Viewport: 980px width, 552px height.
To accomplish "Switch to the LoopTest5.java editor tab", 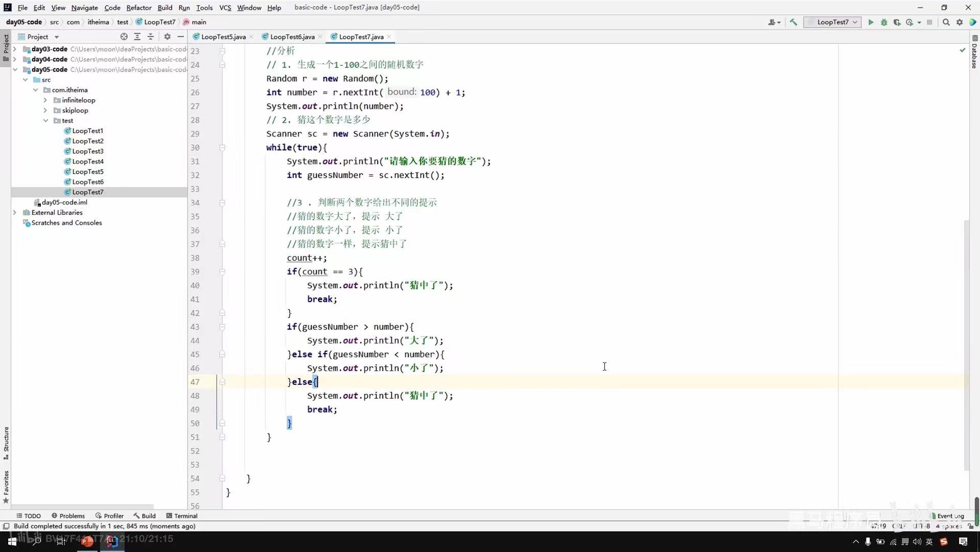I will (x=222, y=36).
